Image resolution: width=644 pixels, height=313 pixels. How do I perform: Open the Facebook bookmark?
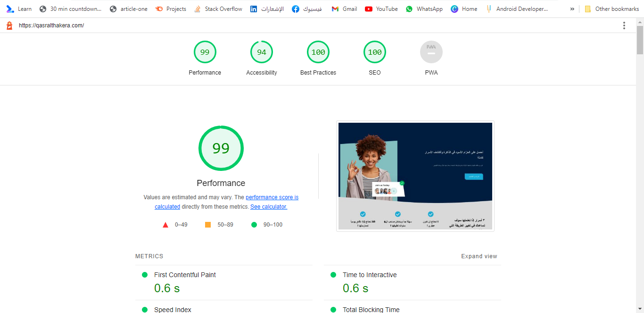click(307, 9)
